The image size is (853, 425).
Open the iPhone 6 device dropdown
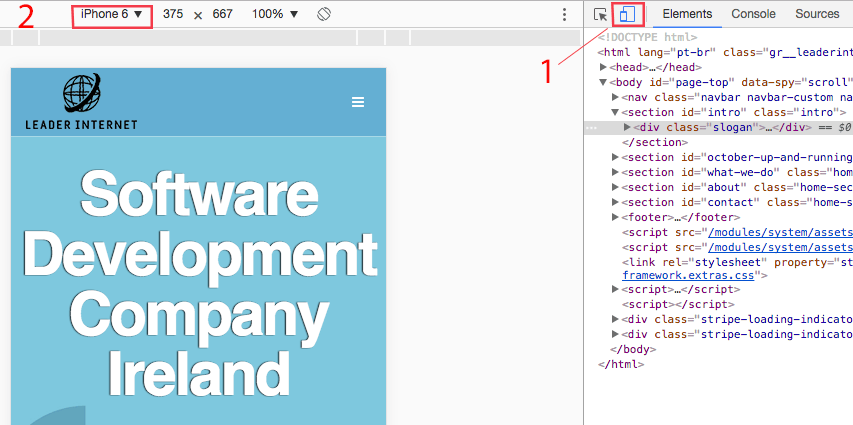(112, 14)
